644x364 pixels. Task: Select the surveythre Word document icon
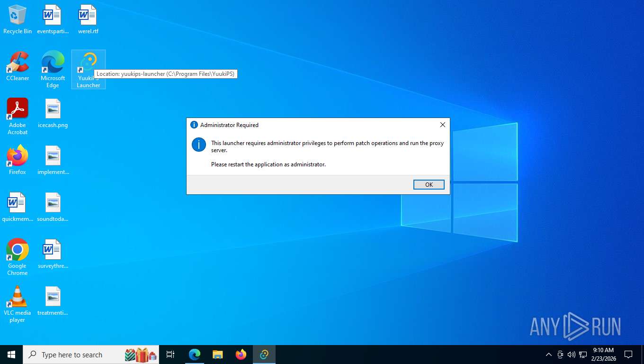[x=53, y=254]
